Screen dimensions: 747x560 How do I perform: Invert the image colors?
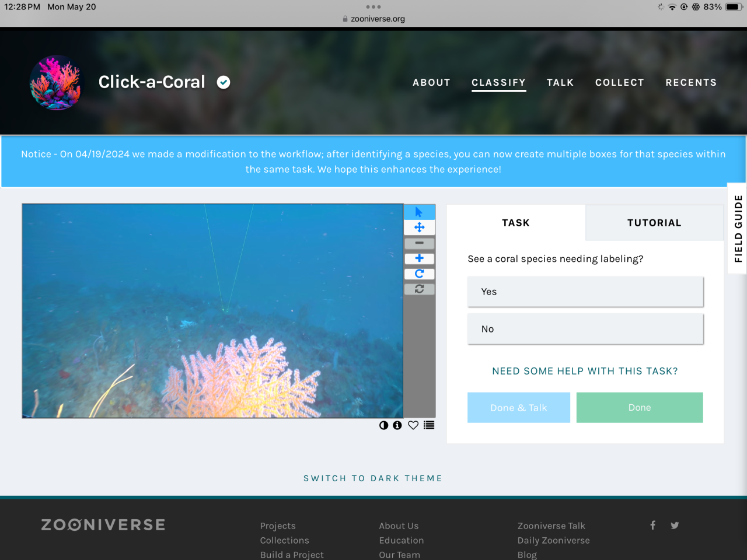tap(383, 425)
